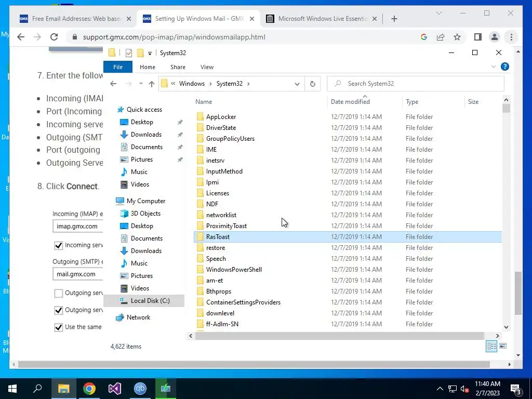Screen dimensions: 532x399
Task: Click the Properties quick access toolbar icon
Action: [x=129, y=53]
